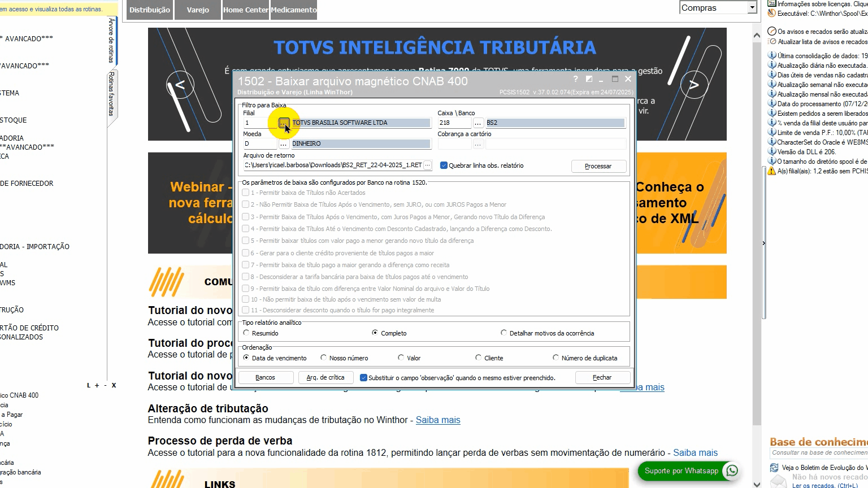Click info icon beside CharacterSet do Oracle
This screenshot has height=488, width=868.
point(772,142)
